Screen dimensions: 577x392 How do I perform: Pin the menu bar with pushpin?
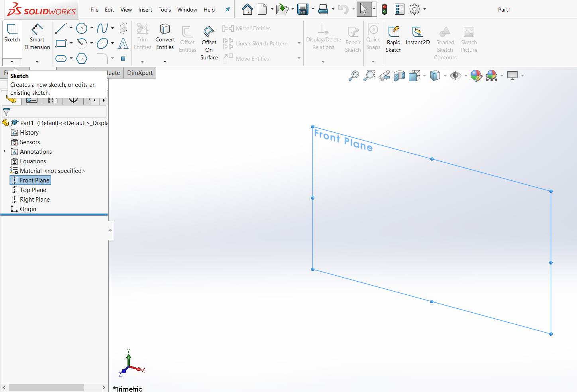point(228,10)
